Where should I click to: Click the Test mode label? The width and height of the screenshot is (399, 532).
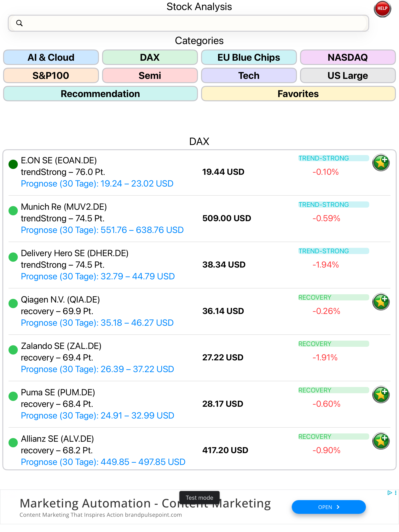[199, 498]
